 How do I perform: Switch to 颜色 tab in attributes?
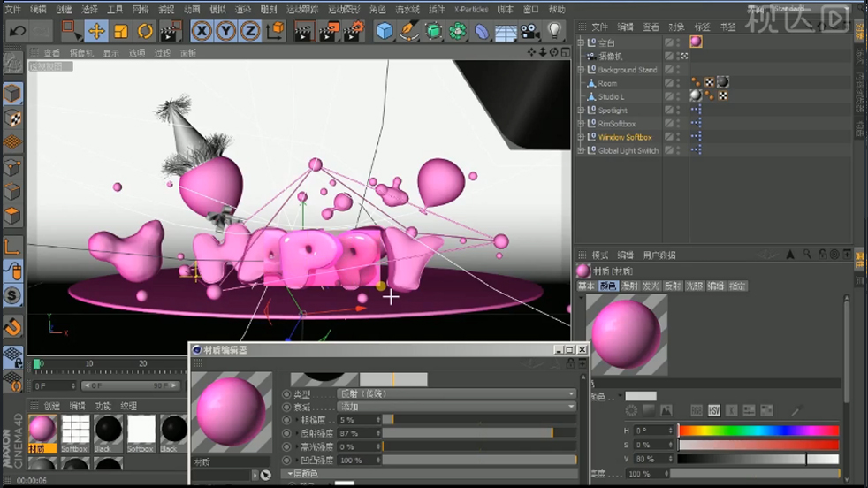(x=607, y=286)
